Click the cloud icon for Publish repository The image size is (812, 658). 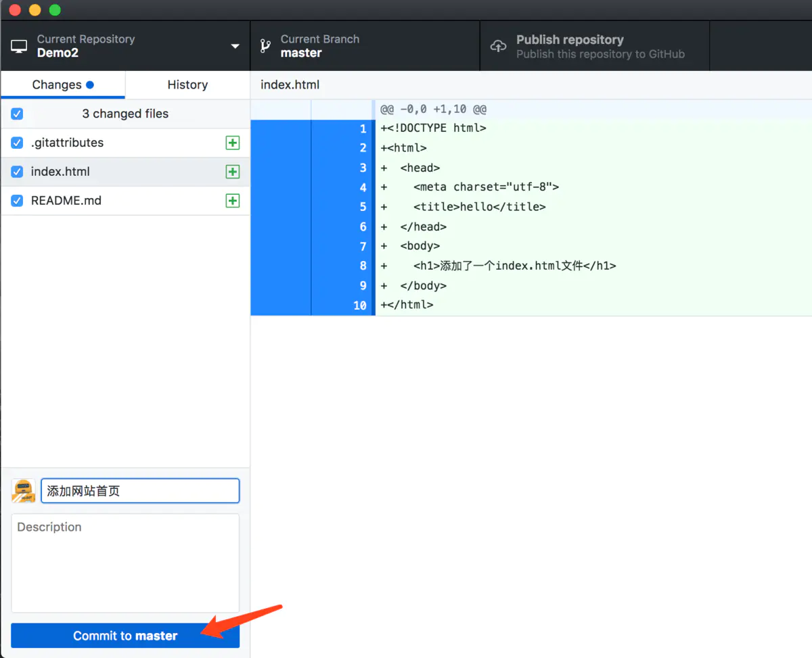tap(498, 46)
